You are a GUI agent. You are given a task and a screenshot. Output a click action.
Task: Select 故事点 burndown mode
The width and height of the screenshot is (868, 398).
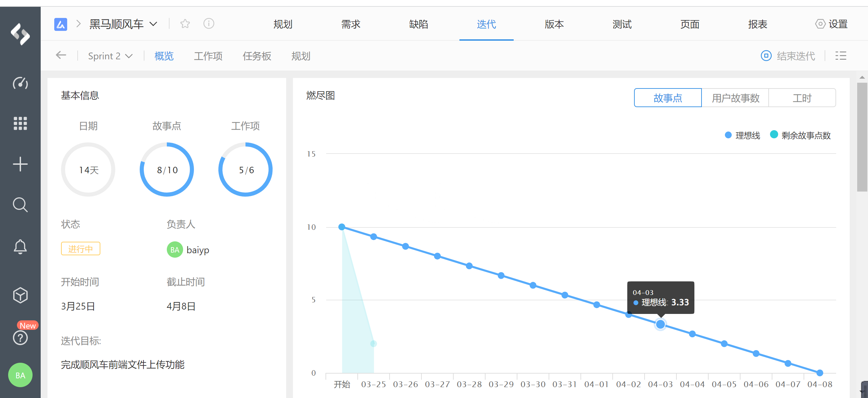click(668, 98)
